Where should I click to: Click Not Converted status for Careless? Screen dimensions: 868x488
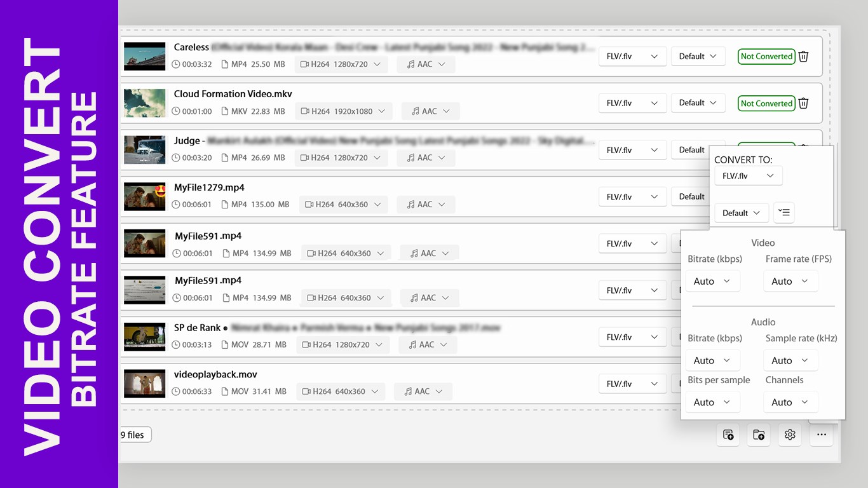click(766, 57)
